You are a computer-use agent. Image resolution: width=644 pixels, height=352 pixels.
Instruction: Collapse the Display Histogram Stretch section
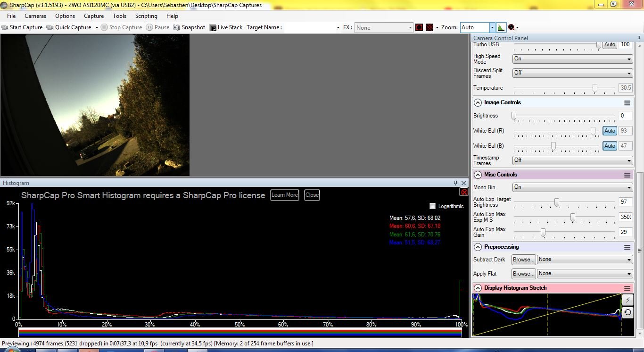[x=478, y=288]
